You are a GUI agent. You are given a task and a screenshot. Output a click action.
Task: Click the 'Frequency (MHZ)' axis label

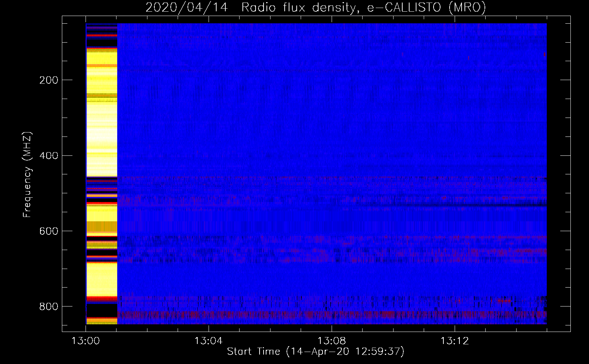point(27,174)
